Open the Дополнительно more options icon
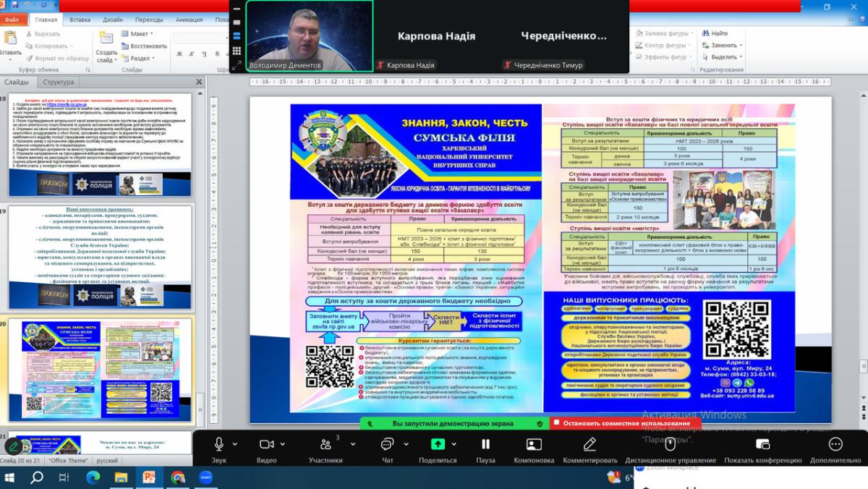Screen dimensions: 868x489 (x=835, y=444)
